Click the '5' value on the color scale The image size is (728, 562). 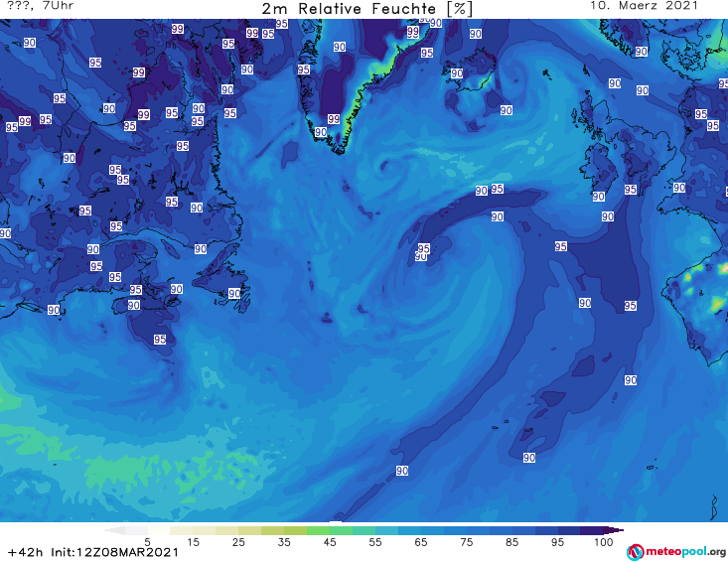point(147,542)
